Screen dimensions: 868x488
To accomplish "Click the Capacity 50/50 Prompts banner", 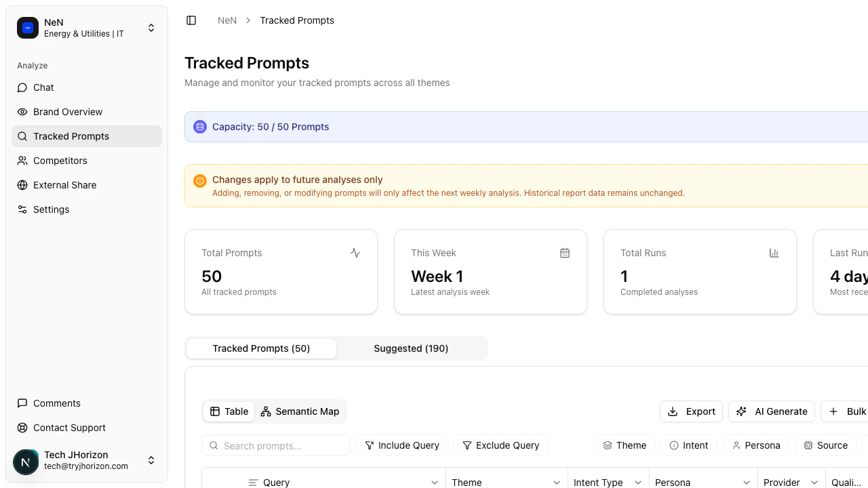I will 271,127.
